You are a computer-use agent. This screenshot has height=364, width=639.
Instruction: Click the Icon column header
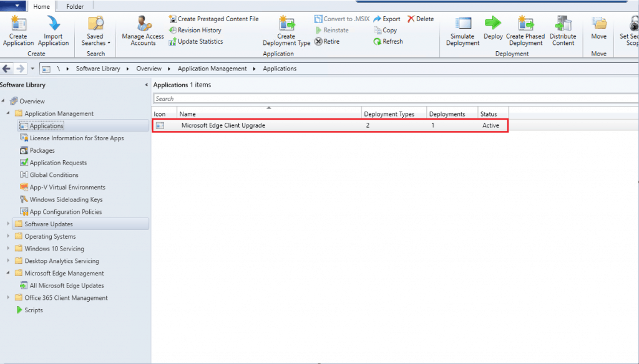(164, 114)
